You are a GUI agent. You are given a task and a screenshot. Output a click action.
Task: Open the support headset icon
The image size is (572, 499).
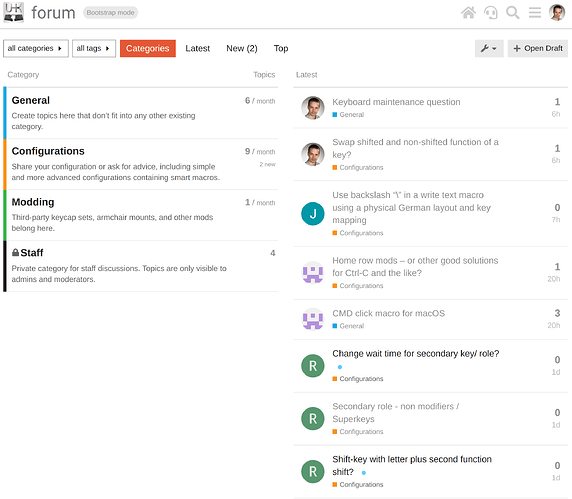pos(491,12)
